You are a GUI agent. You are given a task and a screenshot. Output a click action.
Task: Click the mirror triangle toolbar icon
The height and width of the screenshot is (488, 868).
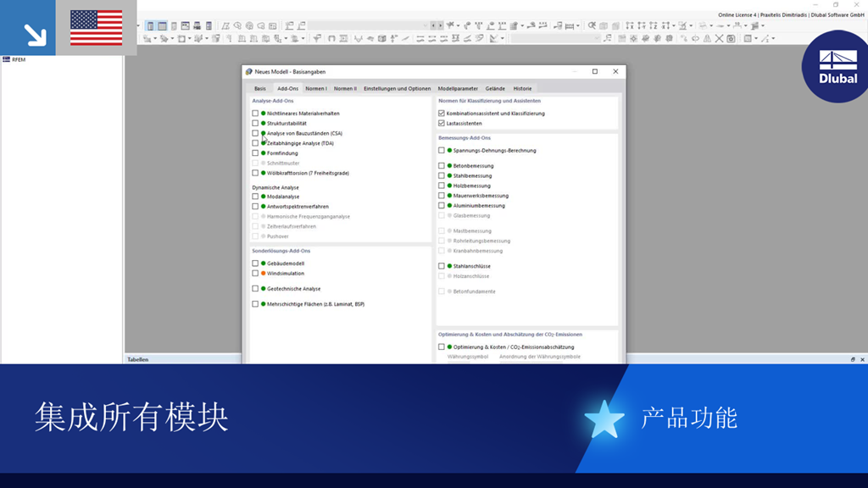click(708, 39)
